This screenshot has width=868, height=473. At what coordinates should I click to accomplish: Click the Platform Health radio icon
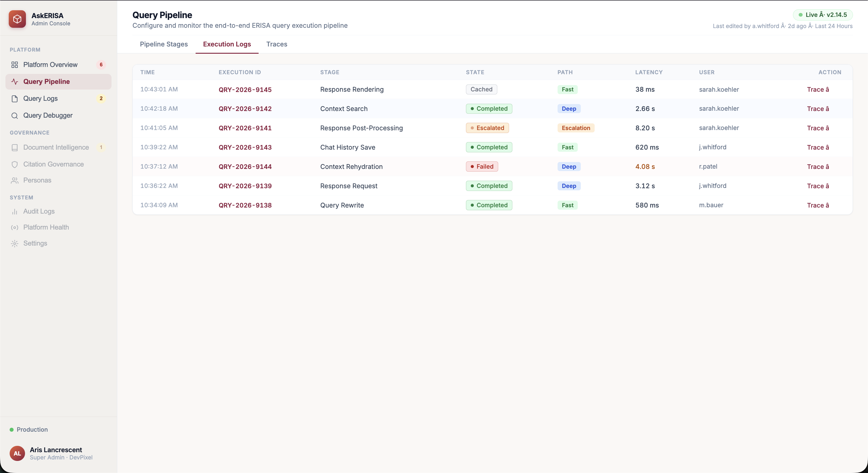tap(14, 227)
